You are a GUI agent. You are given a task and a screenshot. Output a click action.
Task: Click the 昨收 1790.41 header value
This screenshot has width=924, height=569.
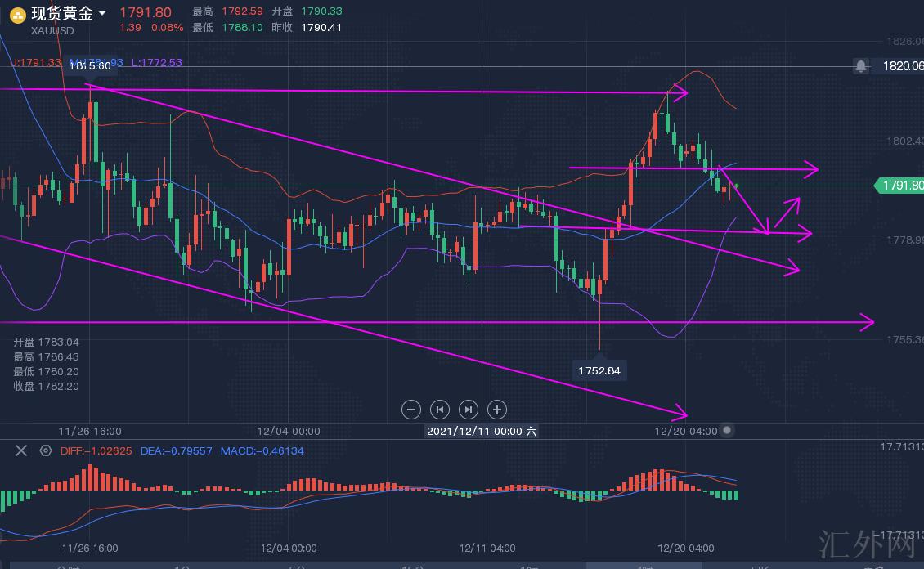point(307,28)
